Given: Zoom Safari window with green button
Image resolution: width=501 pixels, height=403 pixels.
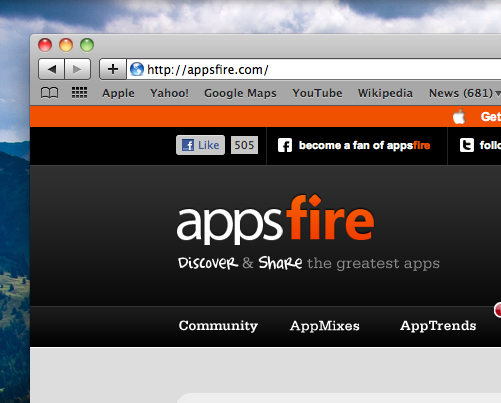Looking at the screenshot, I should click(87, 45).
